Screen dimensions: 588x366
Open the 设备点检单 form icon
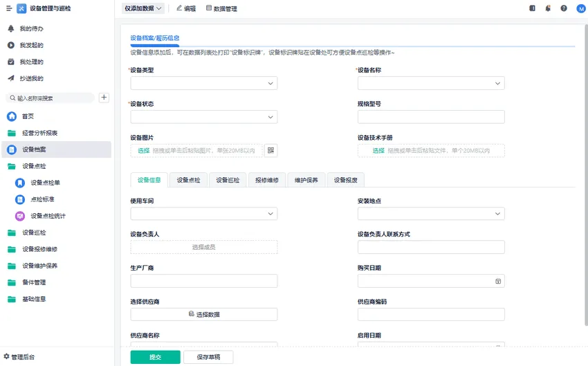(x=20, y=183)
